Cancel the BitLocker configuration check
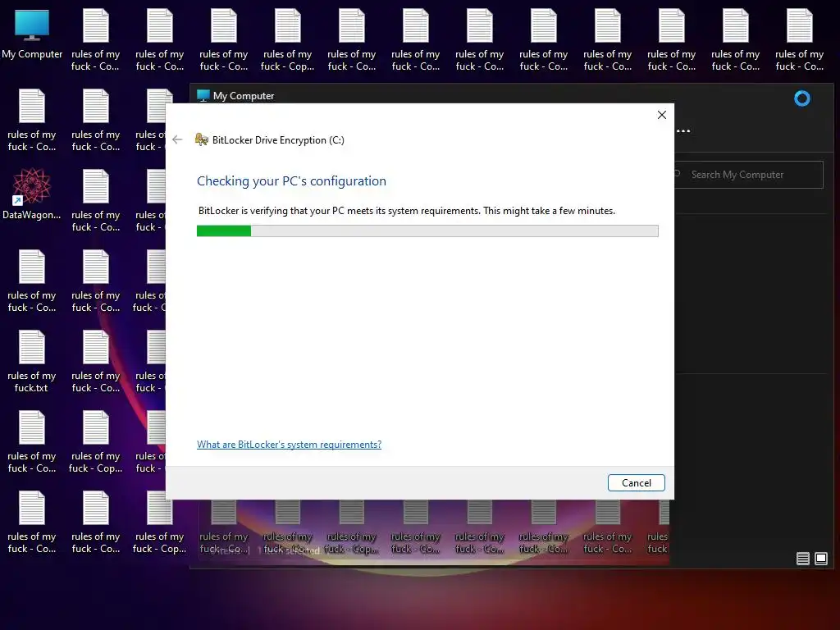The width and height of the screenshot is (840, 630). [x=636, y=482]
